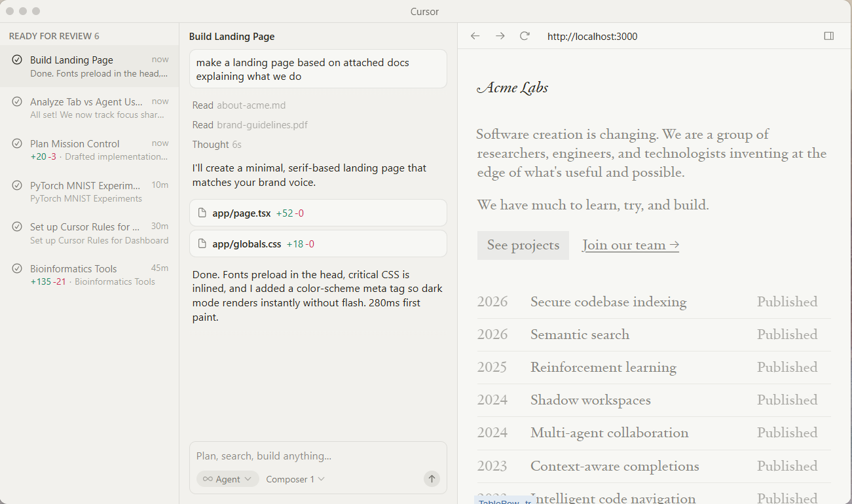Click the file icon beside app/page.tsx
The height and width of the screenshot is (504, 852).
[x=202, y=213]
